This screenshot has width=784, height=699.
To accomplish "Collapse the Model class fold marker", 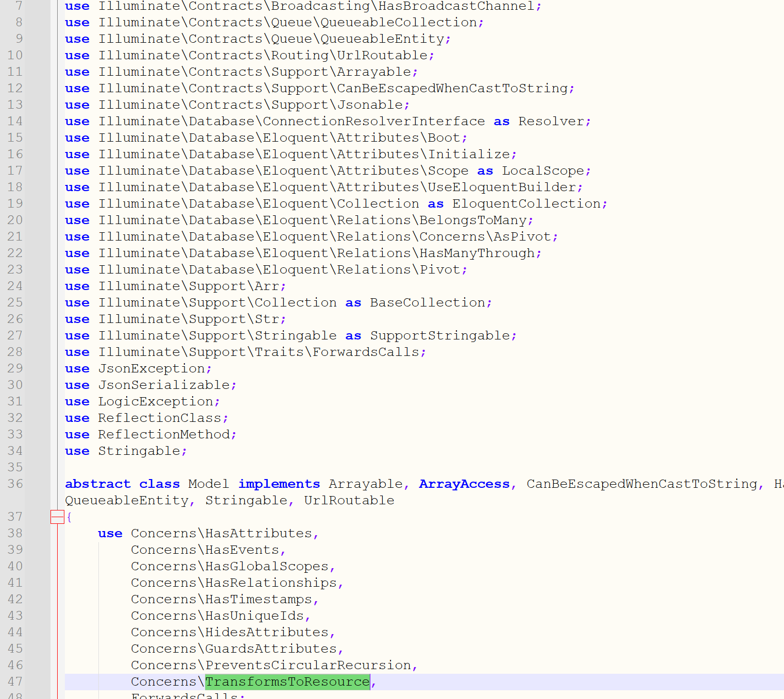I will point(57,517).
